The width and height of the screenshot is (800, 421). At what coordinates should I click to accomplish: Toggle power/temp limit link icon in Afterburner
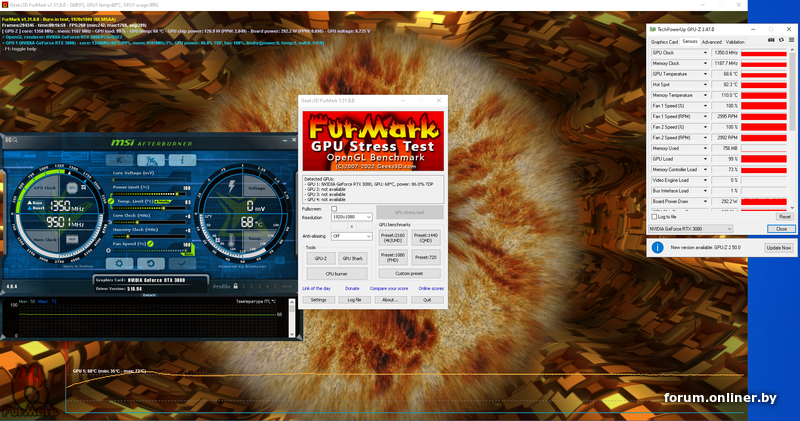tap(111, 202)
